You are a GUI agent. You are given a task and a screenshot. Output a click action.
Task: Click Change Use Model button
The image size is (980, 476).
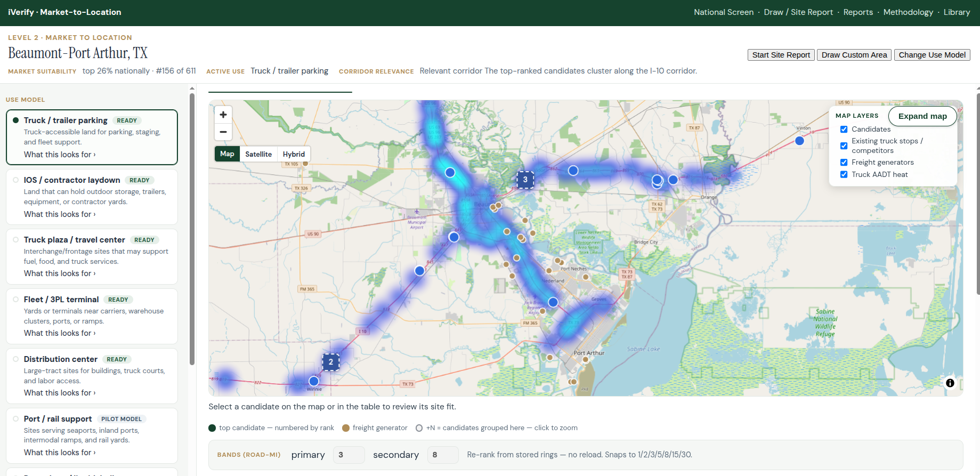932,55
